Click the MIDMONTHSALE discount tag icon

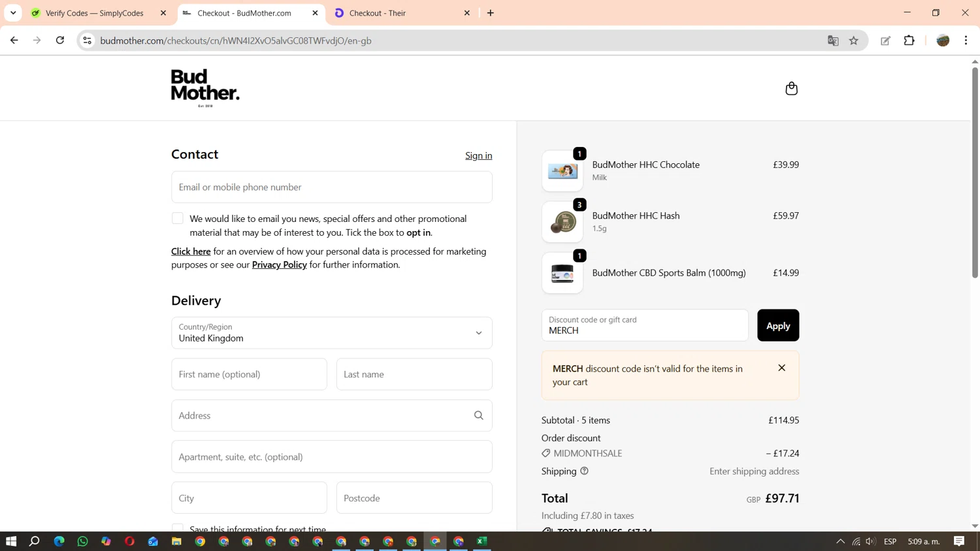pyautogui.click(x=546, y=453)
